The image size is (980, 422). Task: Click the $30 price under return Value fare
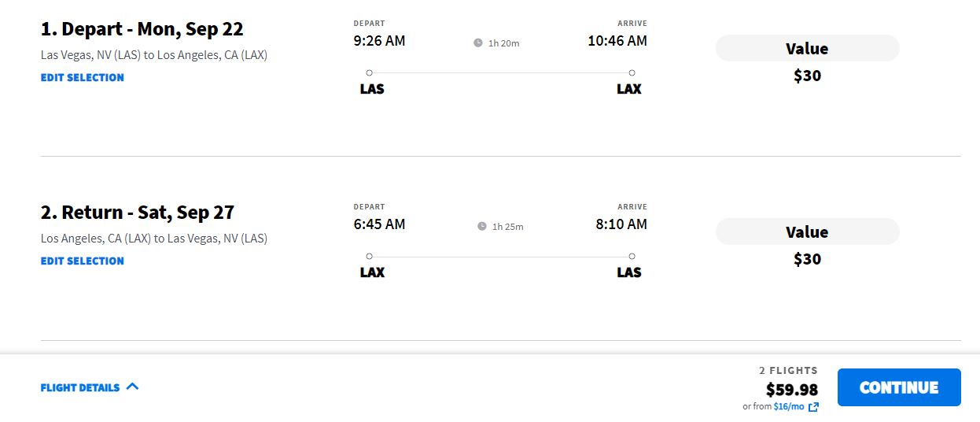point(807,259)
